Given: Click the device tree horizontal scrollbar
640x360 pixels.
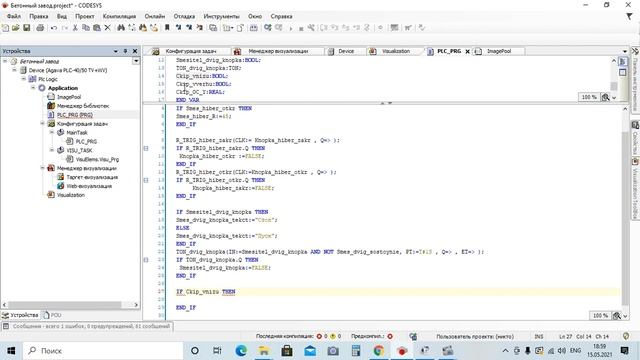Looking at the screenshot, I should pyautogui.click(x=64, y=305).
